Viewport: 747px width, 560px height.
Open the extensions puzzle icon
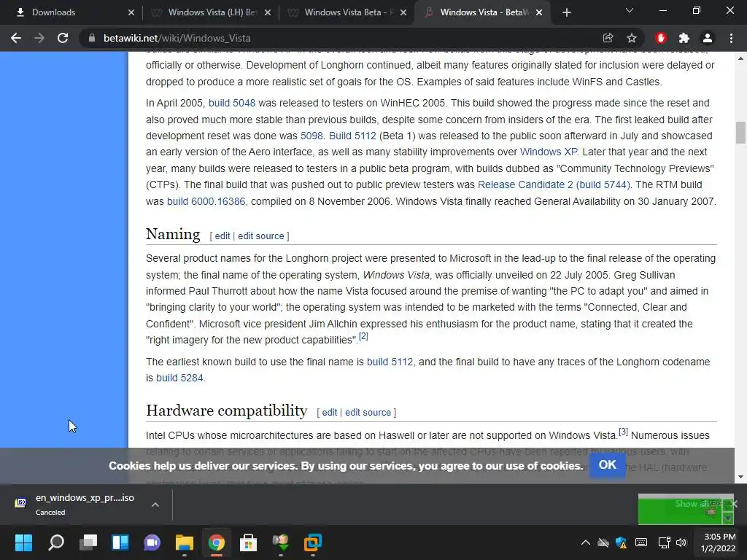point(684,38)
